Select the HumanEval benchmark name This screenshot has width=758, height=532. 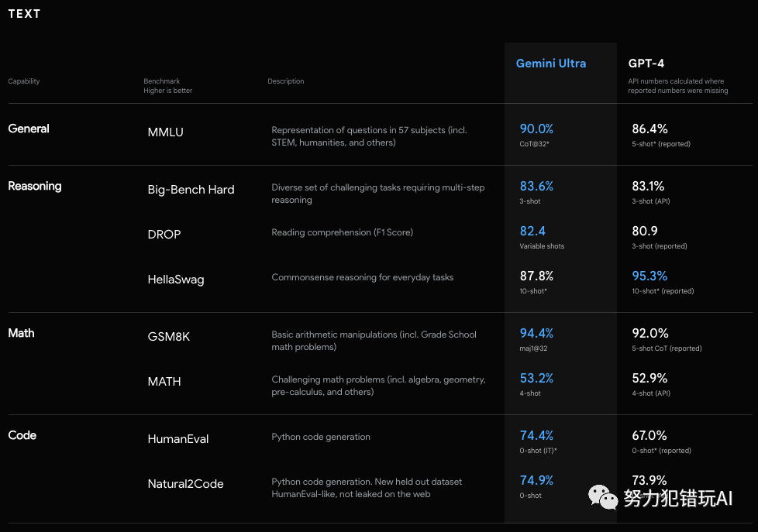(178, 439)
